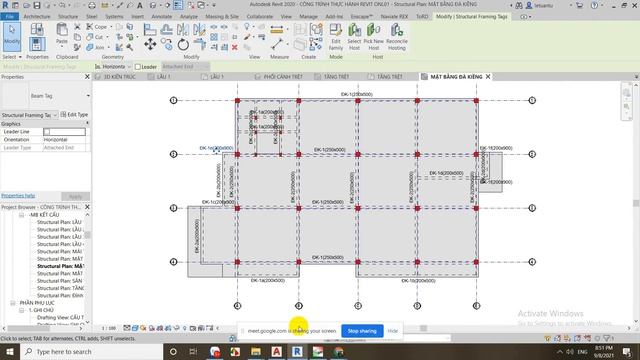
Task: Select the Offset tool in Modify panel
Action: 166,29
